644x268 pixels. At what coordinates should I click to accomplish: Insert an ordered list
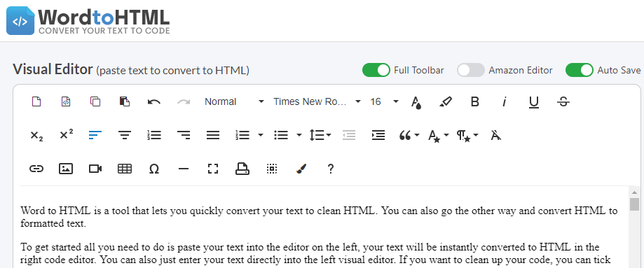(242, 135)
